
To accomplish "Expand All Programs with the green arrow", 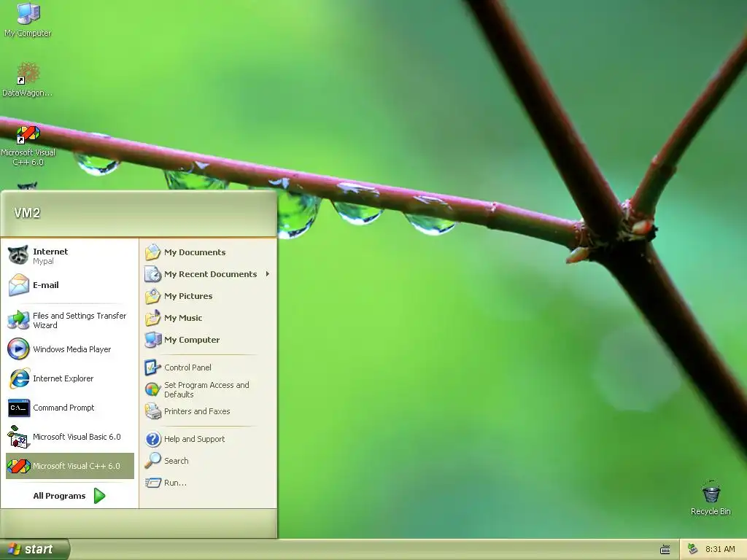I will tap(99, 496).
